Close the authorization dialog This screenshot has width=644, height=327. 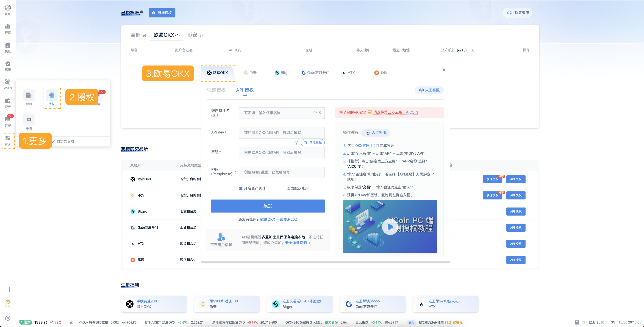click(x=444, y=70)
